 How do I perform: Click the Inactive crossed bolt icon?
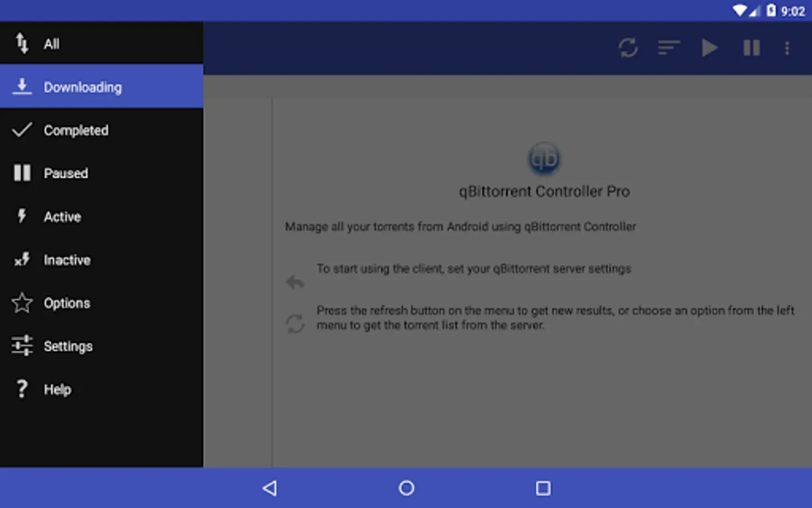pos(22,259)
